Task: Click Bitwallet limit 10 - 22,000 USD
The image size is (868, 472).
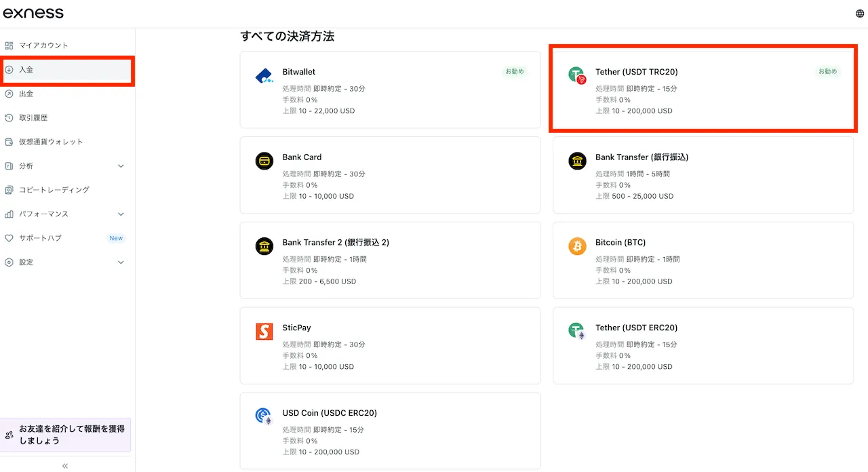Action: 318,111
